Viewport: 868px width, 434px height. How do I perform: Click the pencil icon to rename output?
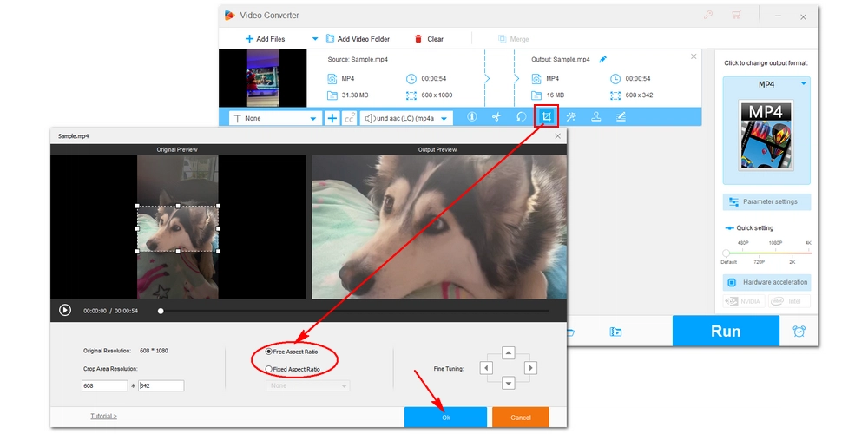point(603,59)
